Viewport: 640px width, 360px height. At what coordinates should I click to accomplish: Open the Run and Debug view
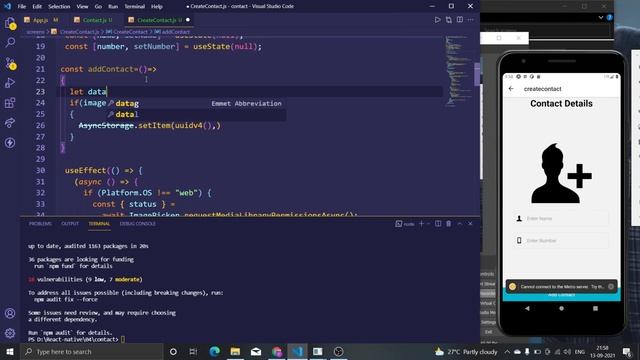[10, 83]
